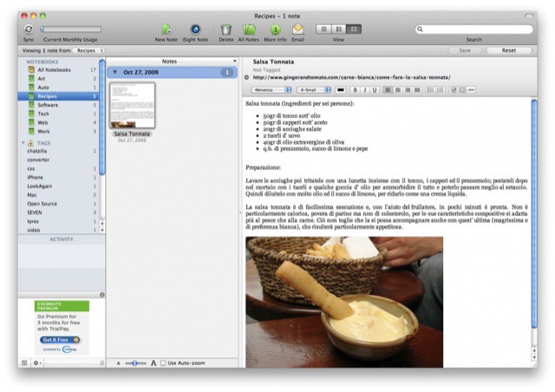Insert a table
Screen dimensions: 555x392
pyautogui.click(x=462, y=90)
